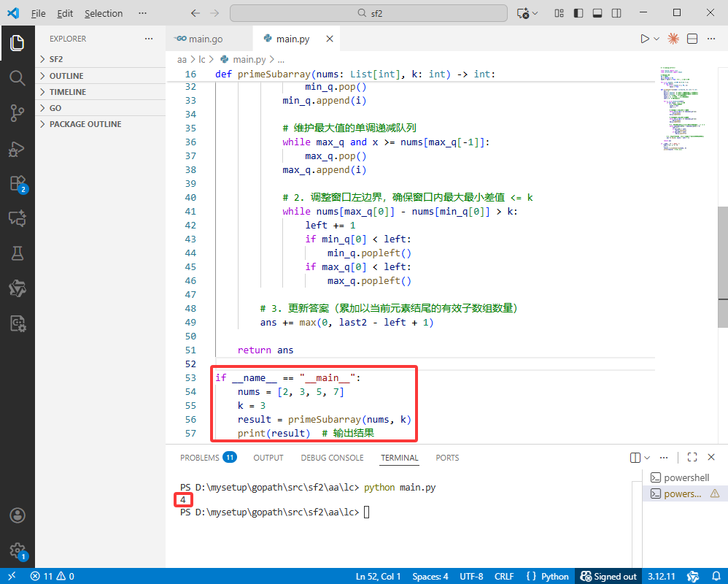The width and height of the screenshot is (728, 584).
Task: Go forward with the navigation arrow
Action: tap(214, 13)
